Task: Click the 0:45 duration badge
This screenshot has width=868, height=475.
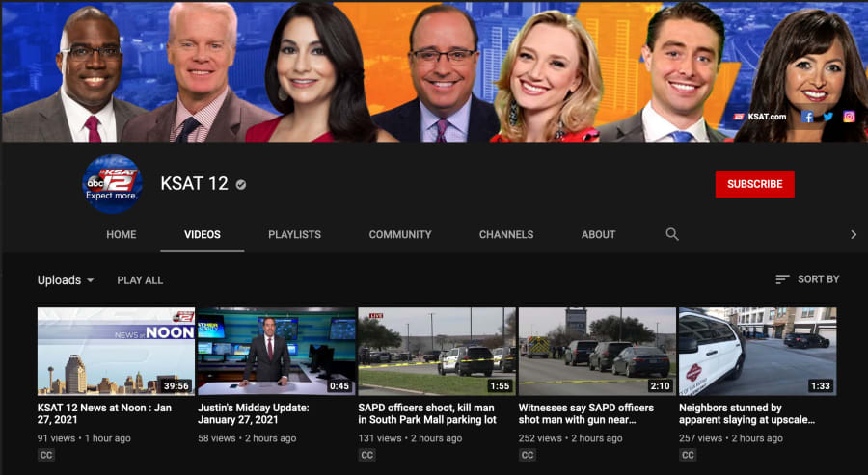Action: pyautogui.click(x=339, y=386)
